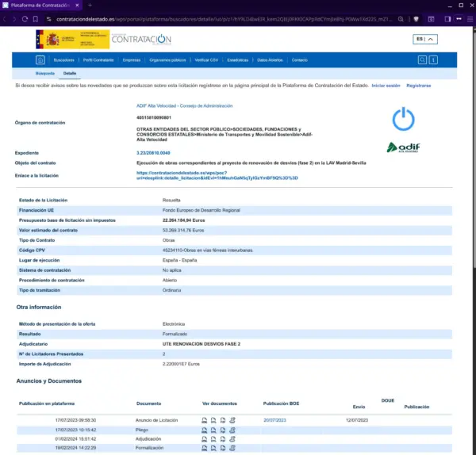Open the Estadísticas menu
Viewport: 476px width, 455px height.
tap(238, 60)
